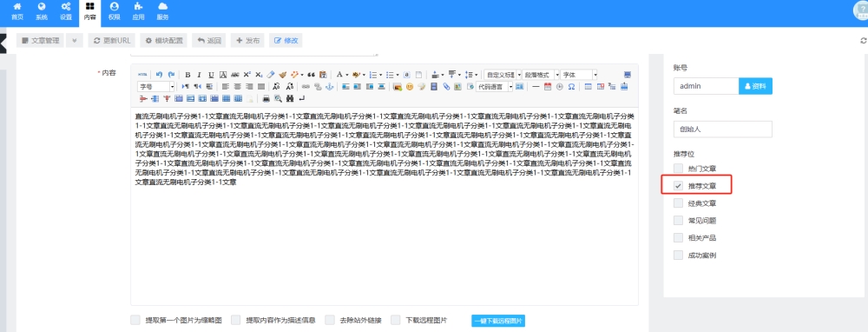Open preview with magnifier icon
The image size is (868, 332).
click(278, 99)
